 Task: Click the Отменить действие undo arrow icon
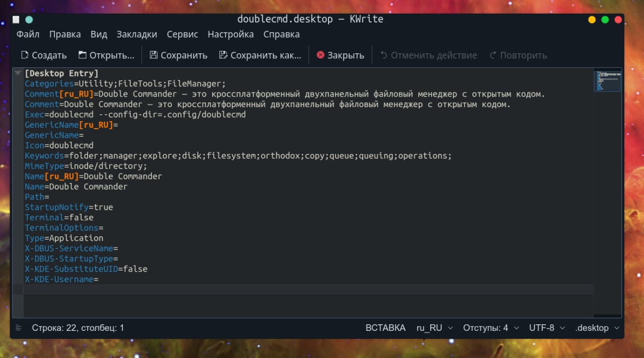tap(384, 55)
